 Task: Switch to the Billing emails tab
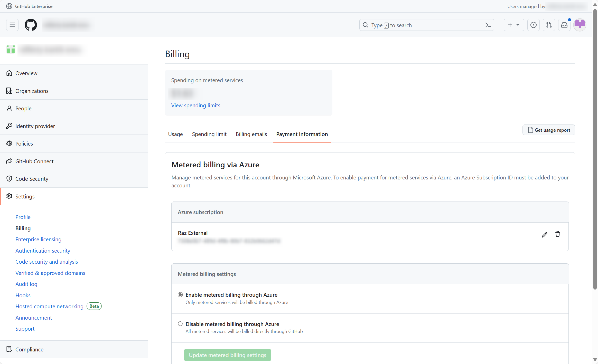coord(251,134)
